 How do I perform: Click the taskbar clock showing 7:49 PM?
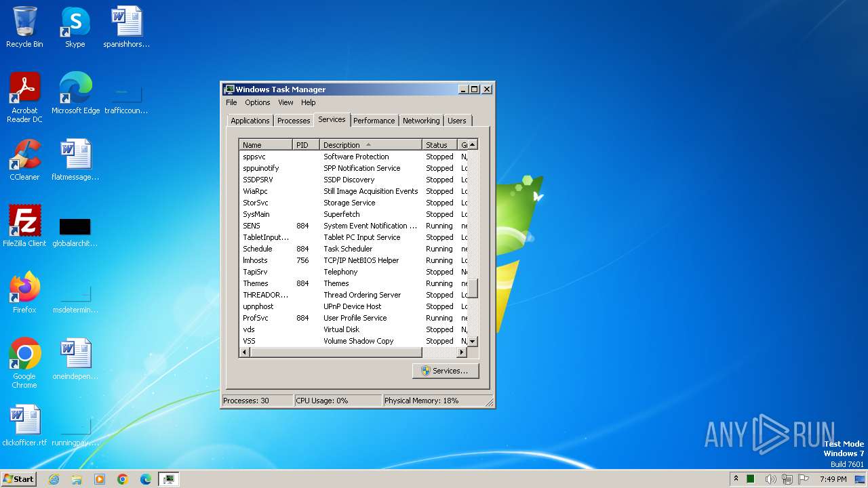tap(833, 479)
